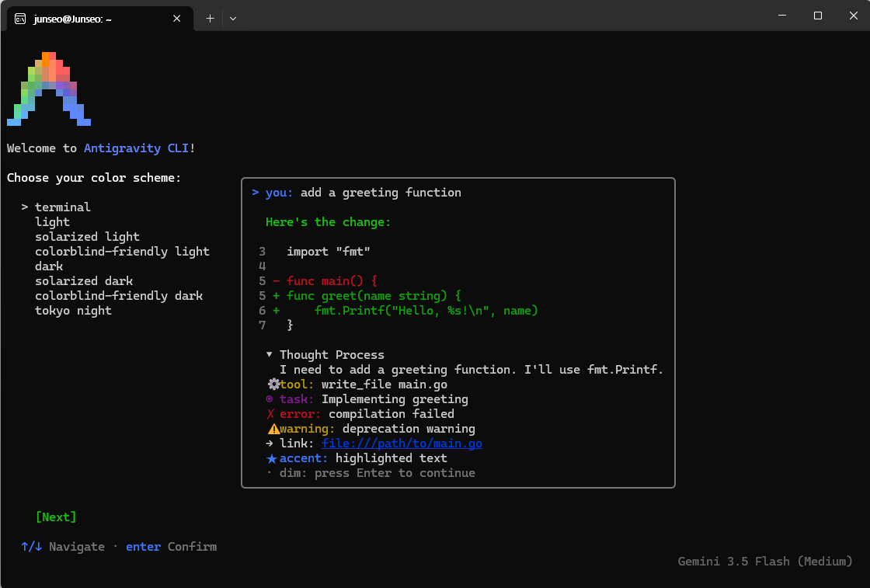Select the tokyo night color scheme
The image size is (870, 588).
click(x=73, y=311)
